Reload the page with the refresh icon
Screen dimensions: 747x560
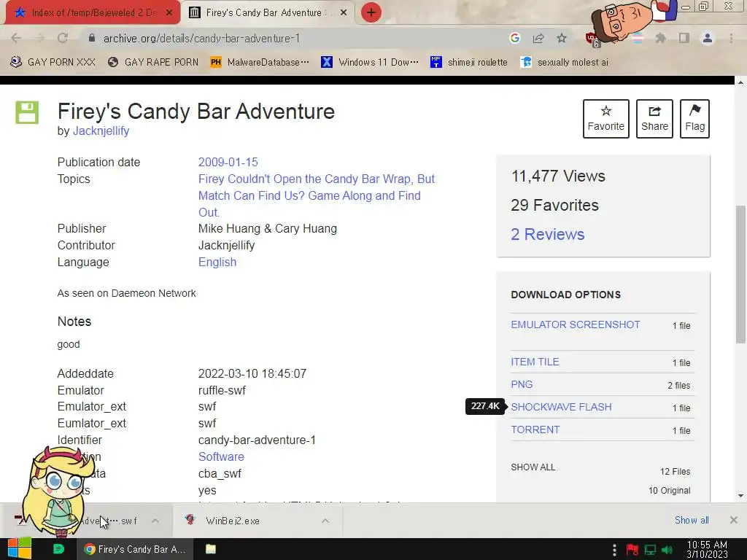click(63, 38)
